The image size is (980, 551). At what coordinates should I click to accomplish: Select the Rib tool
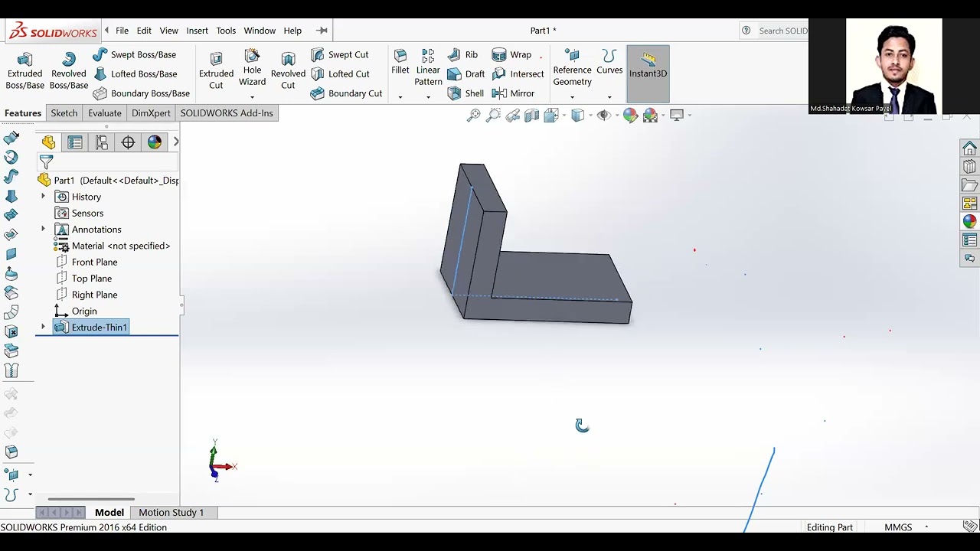pyautogui.click(x=462, y=54)
